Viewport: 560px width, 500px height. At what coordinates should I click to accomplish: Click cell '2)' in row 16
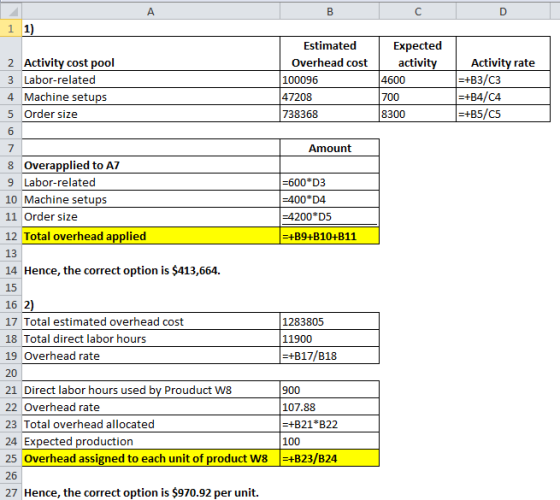pyautogui.click(x=151, y=304)
